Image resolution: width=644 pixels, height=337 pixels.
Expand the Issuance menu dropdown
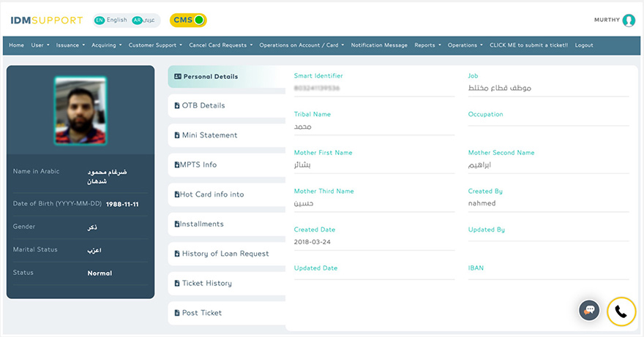(70, 45)
